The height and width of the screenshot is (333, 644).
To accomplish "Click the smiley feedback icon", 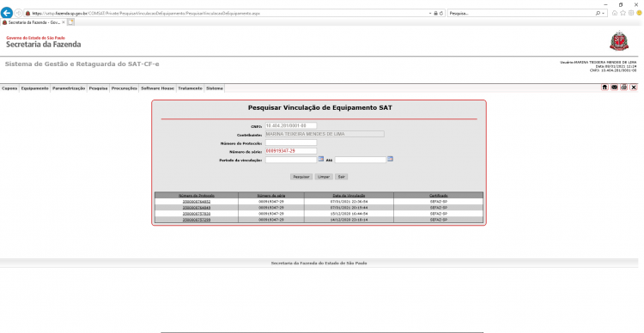I will [639, 13].
